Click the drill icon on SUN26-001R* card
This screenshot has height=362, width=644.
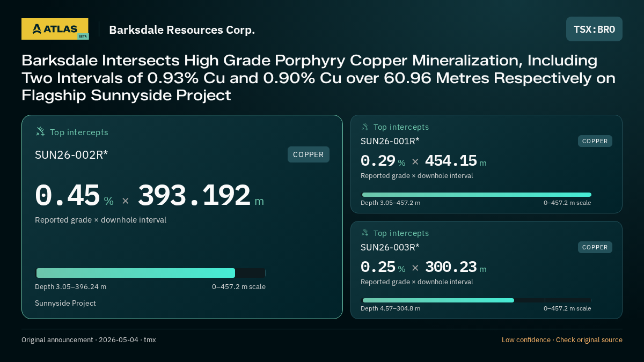365,127
